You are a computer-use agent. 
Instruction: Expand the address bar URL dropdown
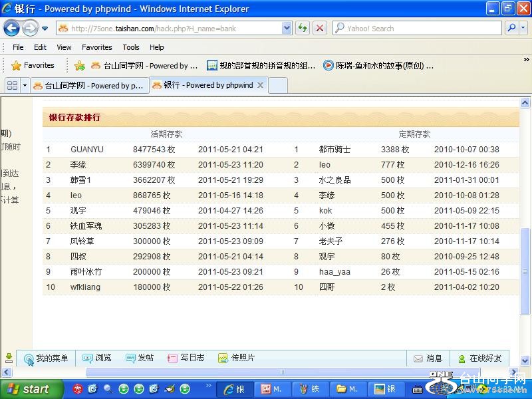(287, 28)
